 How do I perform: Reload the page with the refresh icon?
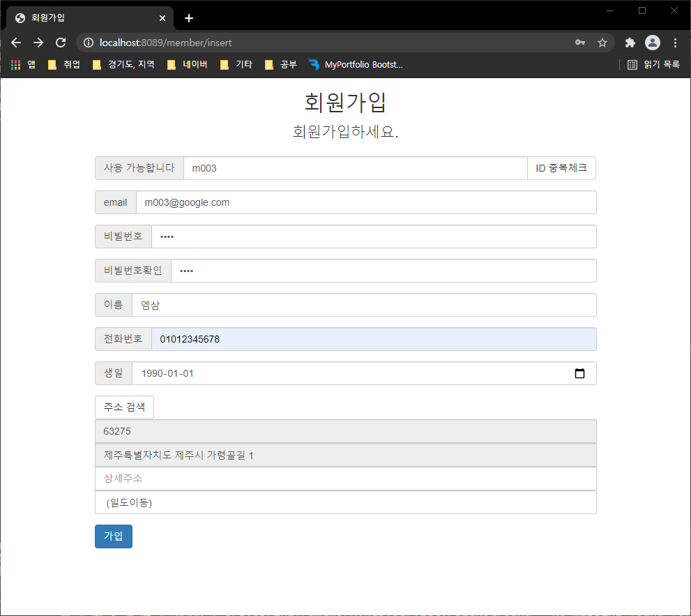[60, 43]
